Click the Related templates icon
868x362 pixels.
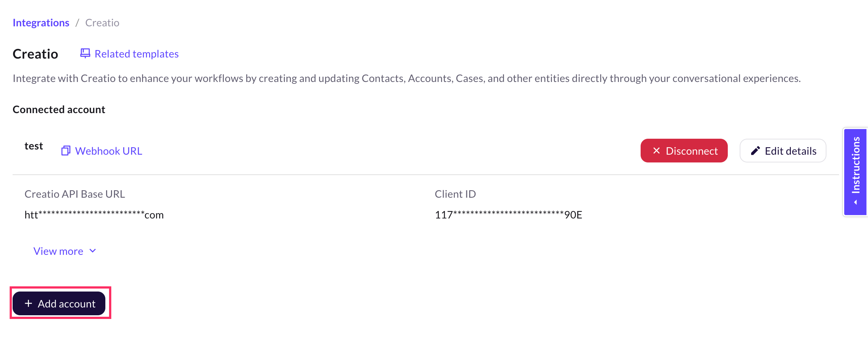[85, 53]
